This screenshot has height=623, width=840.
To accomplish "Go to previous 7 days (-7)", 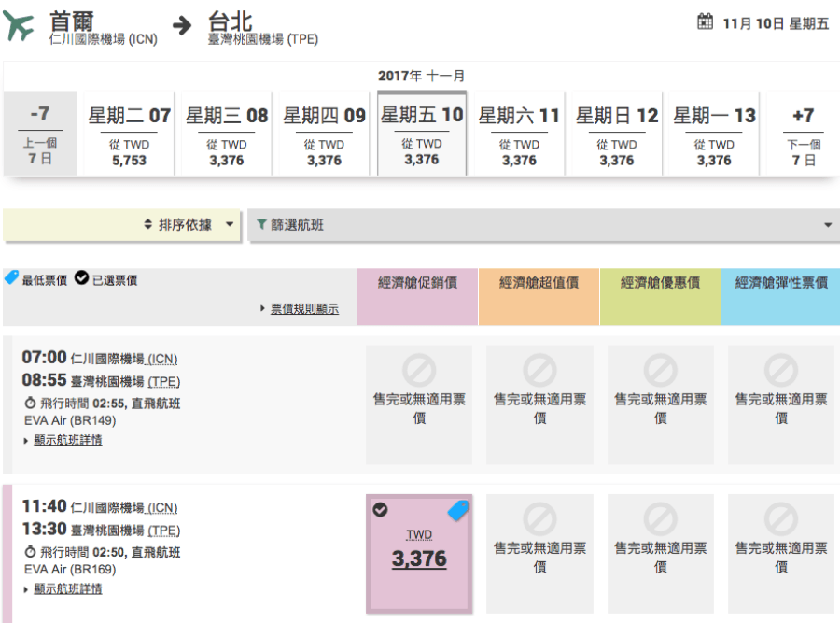I will tap(40, 134).
